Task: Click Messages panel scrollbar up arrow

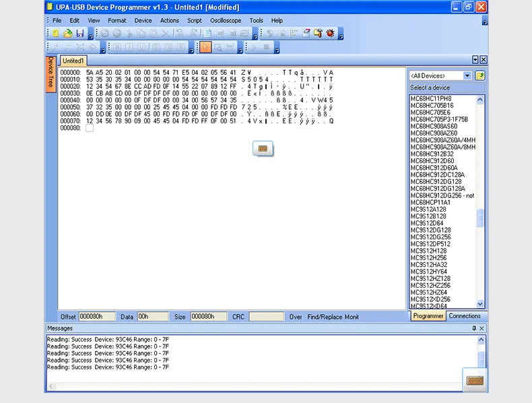Action: pyautogui.click(x=481, y=340)
